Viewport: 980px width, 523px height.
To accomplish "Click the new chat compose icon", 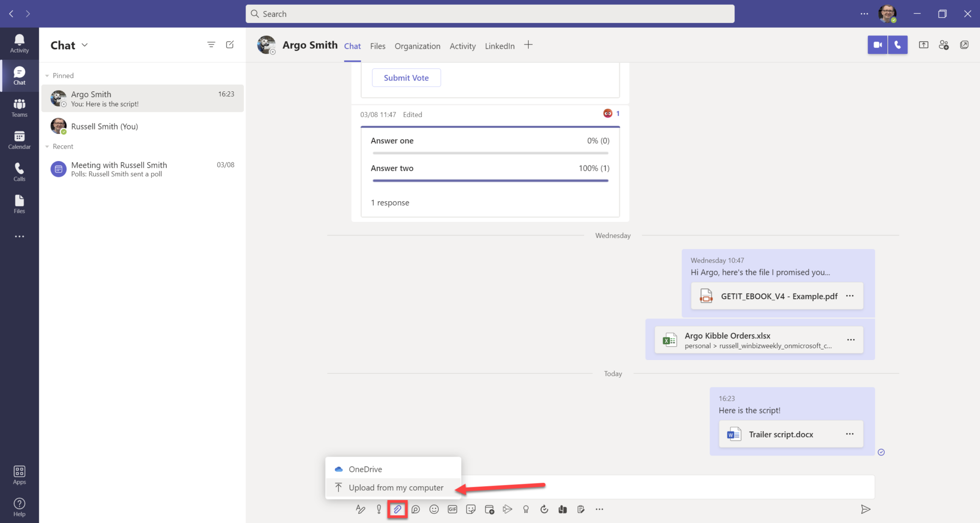I will click(230, 44).
